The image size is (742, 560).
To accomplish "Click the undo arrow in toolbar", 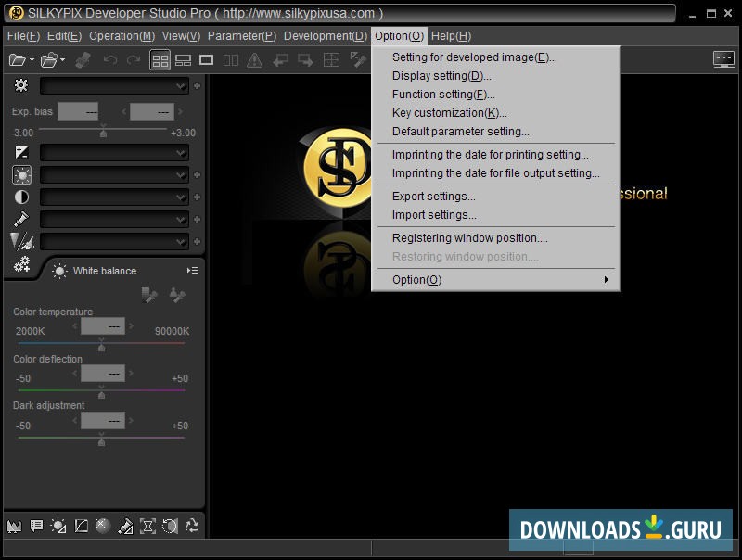I will click(x=110, y=60).
